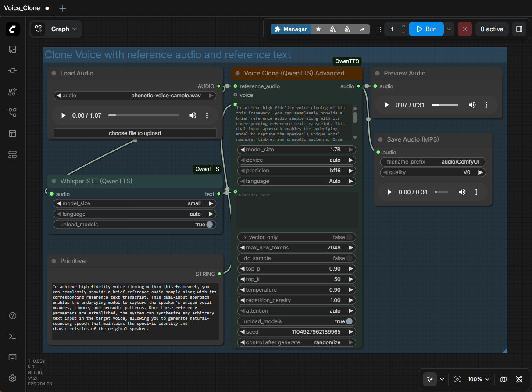The height and width of the screenshot is (392, 532).
Task: Select the Voice_Clone workflow tab
Action: pyautogui.click(x=22, y=8)
